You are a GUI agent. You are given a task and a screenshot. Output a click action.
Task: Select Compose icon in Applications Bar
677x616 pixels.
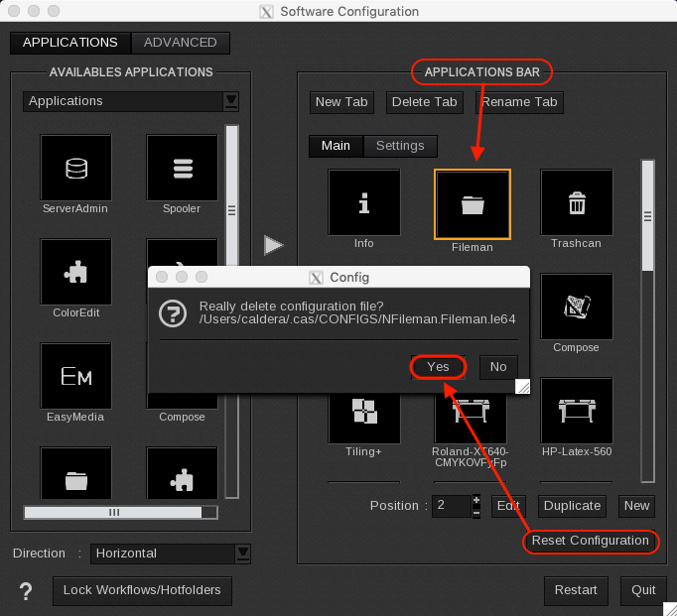tap(577, 307)
